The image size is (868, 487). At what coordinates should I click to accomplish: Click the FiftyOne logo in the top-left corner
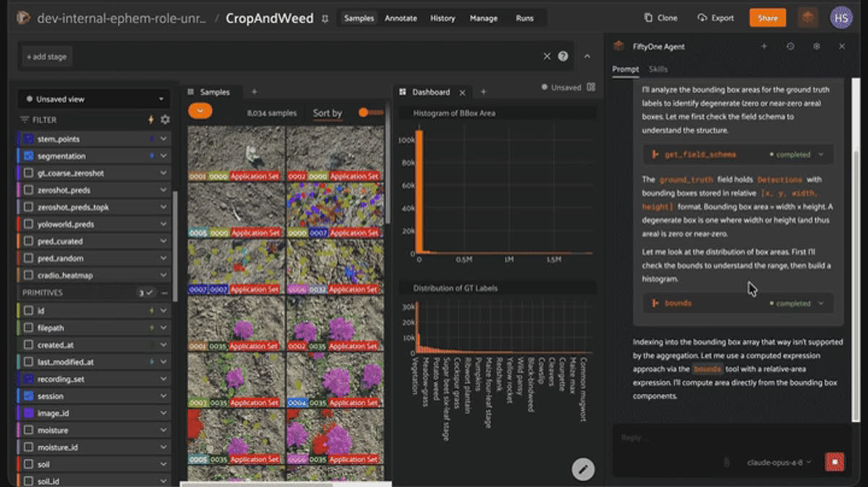tap(24, 18)
